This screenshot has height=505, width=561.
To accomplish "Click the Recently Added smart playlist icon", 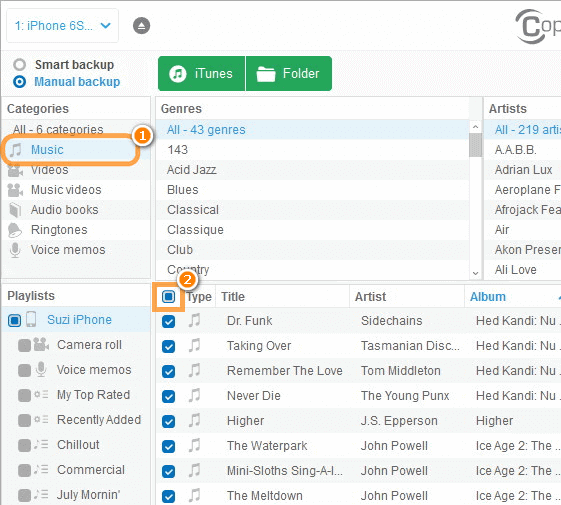I will pyautogui.click(x=41, y=419).
